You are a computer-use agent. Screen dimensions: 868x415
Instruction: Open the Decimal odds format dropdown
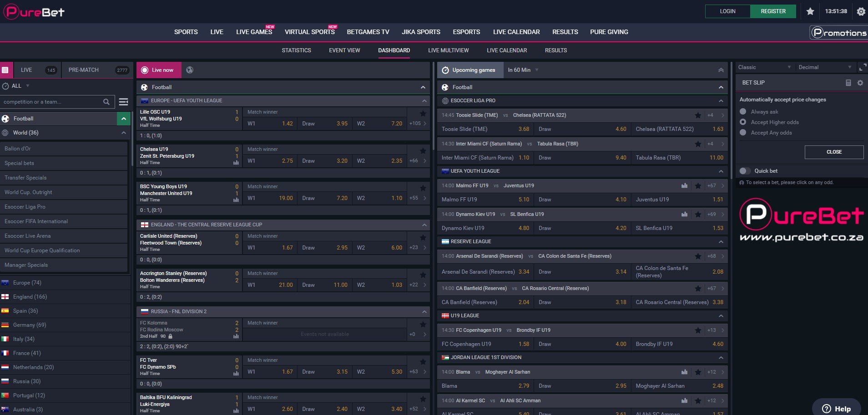coord(825,67)
